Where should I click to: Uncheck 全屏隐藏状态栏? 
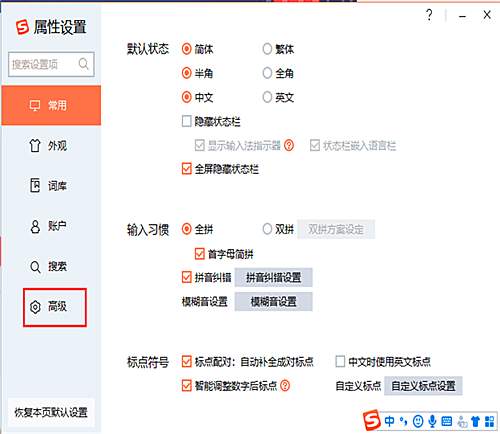186,169
